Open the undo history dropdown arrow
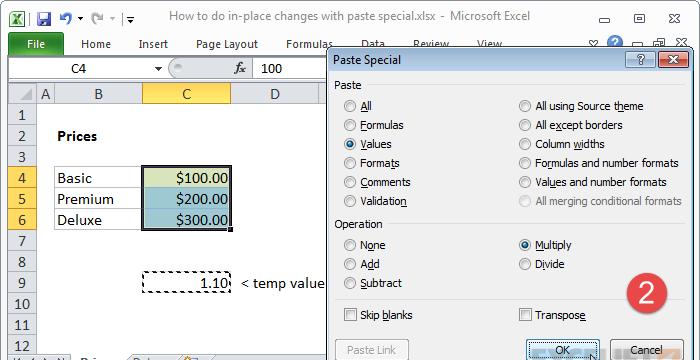 (x=80, y=19)
